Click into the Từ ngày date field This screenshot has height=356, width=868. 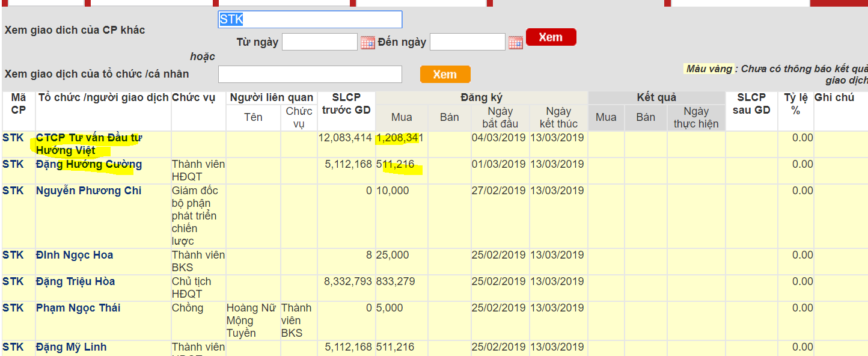[319, 42]
